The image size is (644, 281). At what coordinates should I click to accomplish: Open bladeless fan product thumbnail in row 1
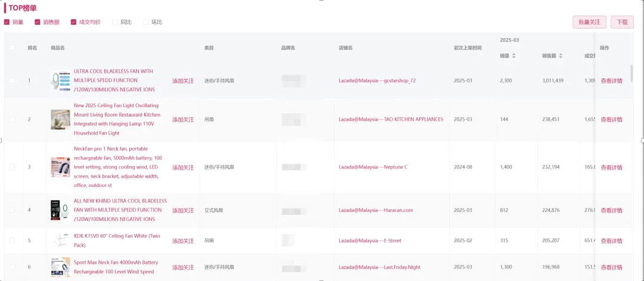[60, 80]
